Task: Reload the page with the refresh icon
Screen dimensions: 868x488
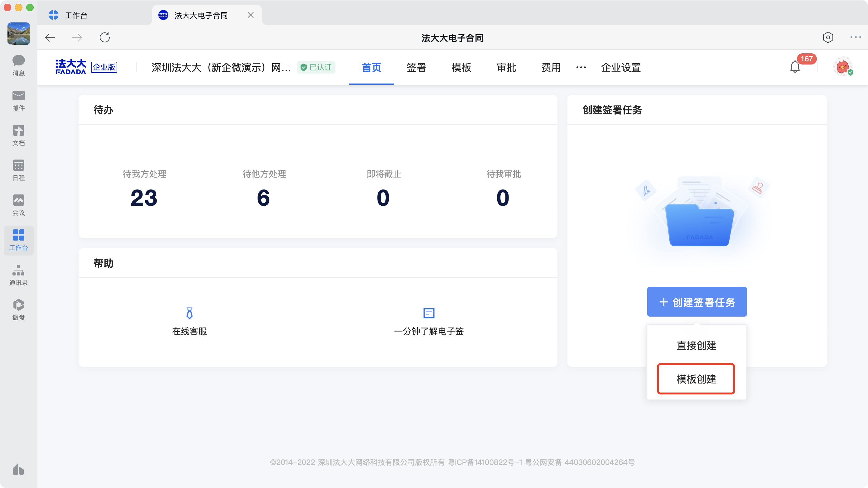Action: click(105, 37)
